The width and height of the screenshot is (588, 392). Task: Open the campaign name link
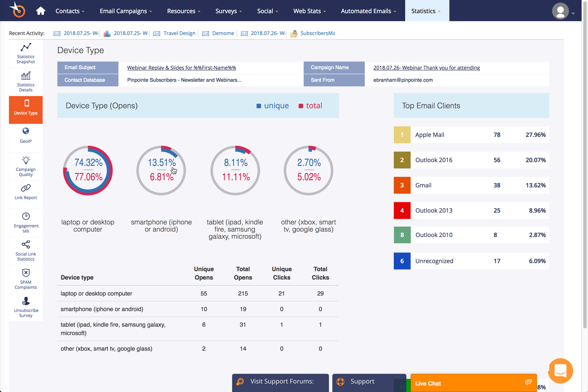pos(426,68)
